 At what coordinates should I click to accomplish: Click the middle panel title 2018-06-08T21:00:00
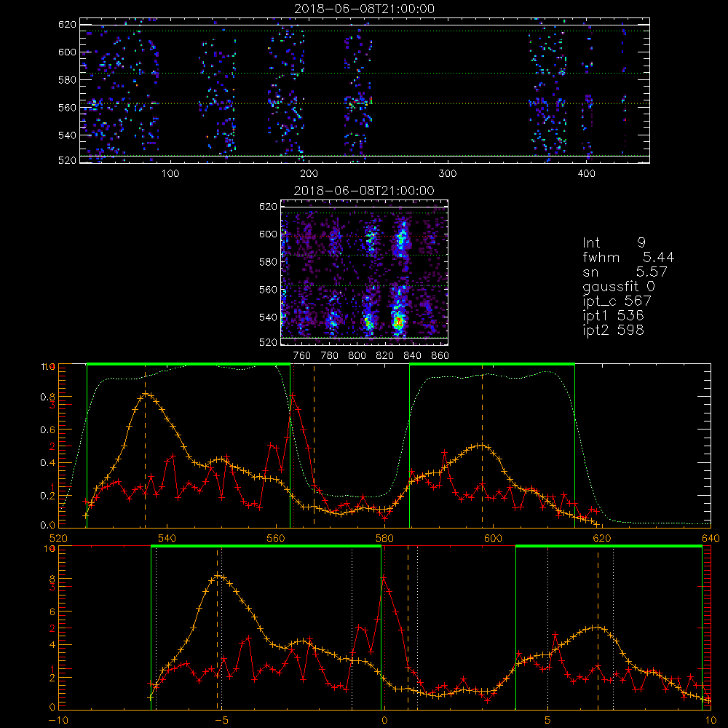pyautogui.click(x=364, y=191)
